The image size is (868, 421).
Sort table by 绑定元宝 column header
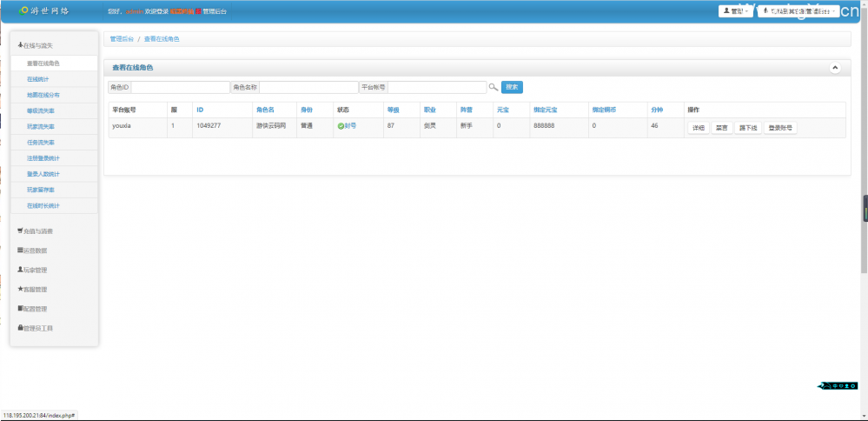pos(546,110)
